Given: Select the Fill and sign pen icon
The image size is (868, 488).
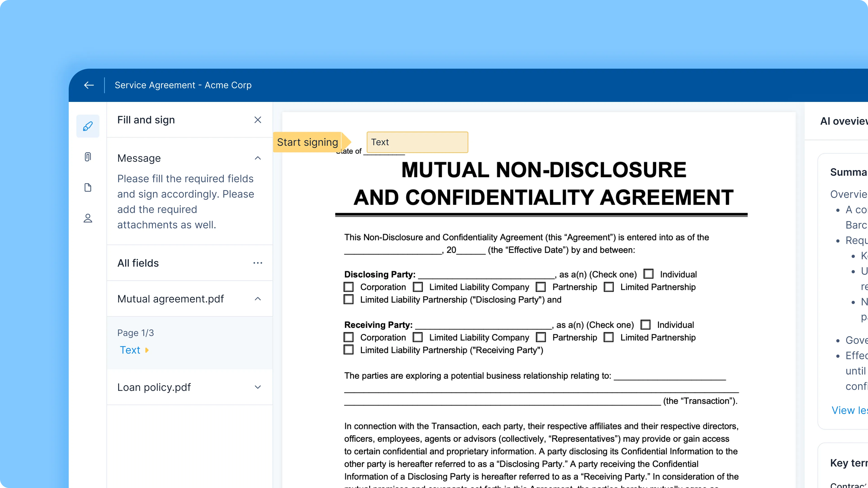Looking at the screenshot, I should (88, 126).
